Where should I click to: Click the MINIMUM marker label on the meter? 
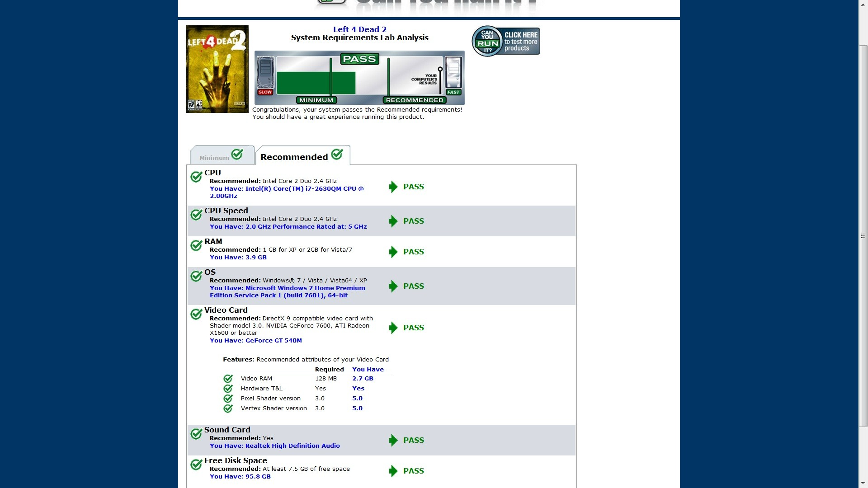pyautogui.click(x=316, y=100)
